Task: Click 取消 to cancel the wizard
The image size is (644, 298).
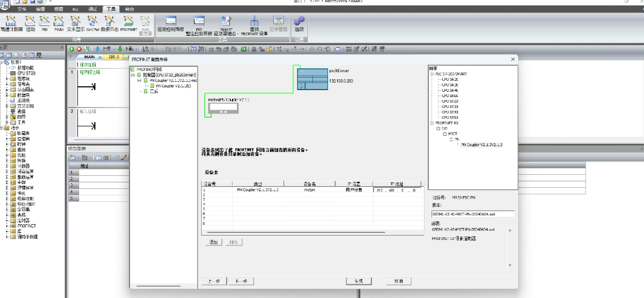Action: click(398, 281)
